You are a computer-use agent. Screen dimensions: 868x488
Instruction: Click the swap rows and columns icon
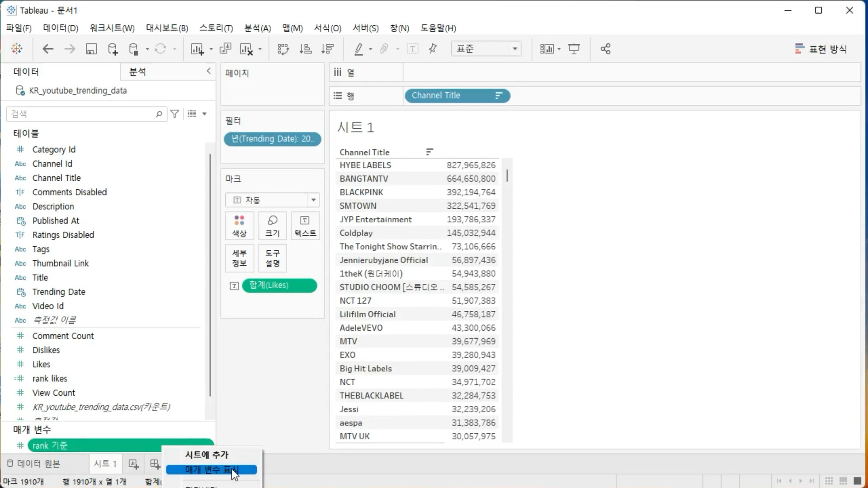[x=283, y=49]
